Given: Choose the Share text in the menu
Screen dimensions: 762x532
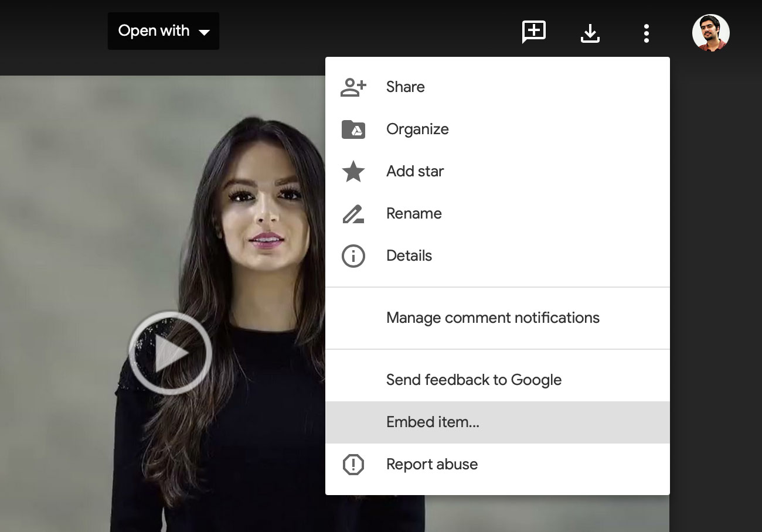Looking at the screenshot, I should pos(405,87).
